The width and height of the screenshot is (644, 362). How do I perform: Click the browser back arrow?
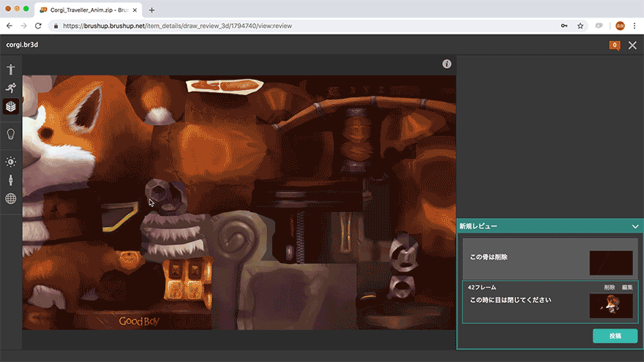click(x=10, y=26)
